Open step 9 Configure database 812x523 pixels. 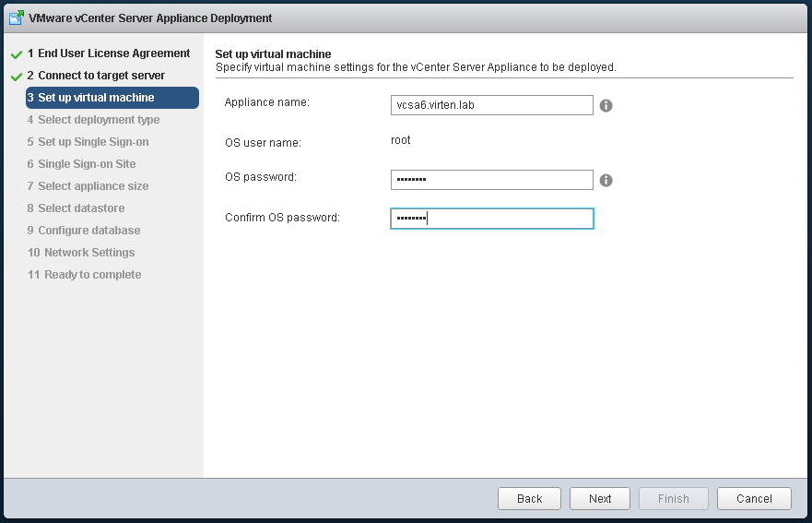tap(84, 231)
